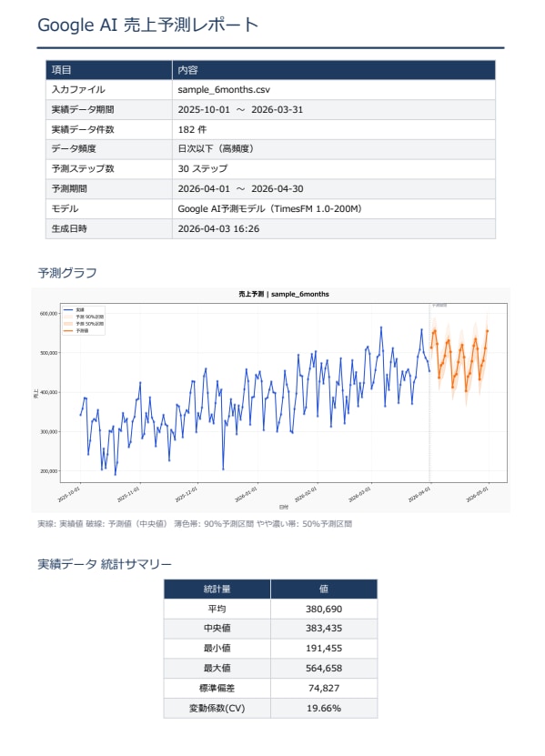Select the '74,827' value

pyautogui.click(x=324, y=689)
